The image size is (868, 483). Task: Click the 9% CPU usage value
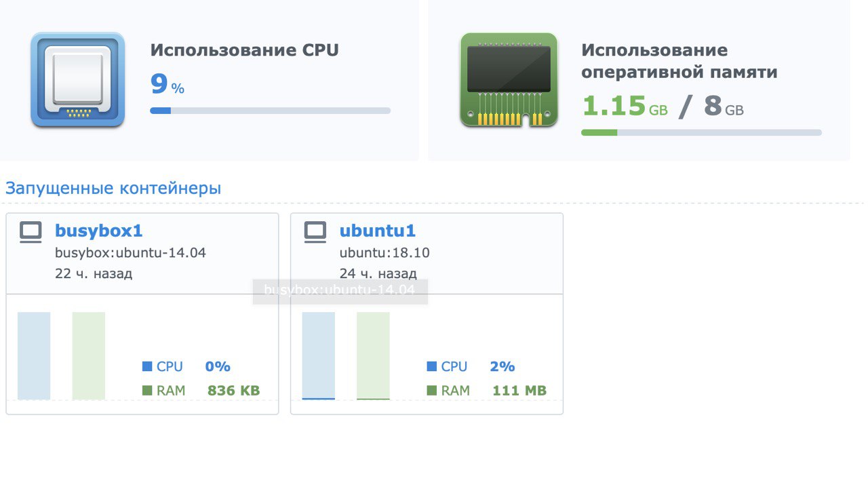167,85
